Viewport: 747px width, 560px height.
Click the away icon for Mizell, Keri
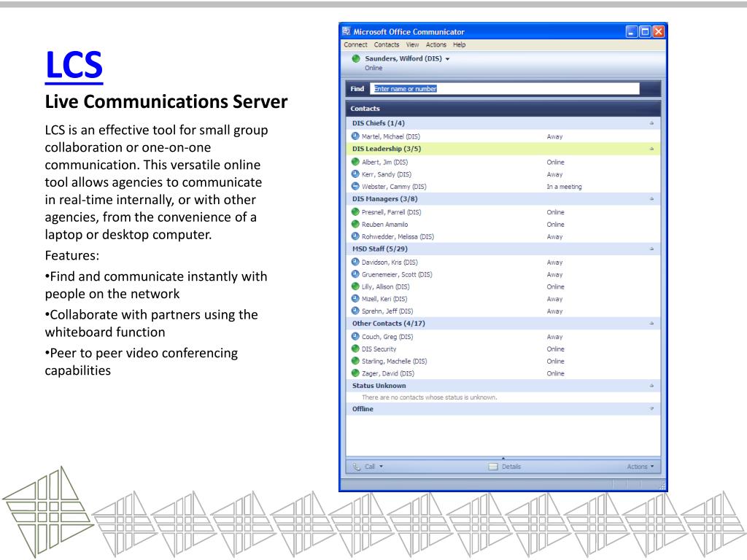(355, 299)
